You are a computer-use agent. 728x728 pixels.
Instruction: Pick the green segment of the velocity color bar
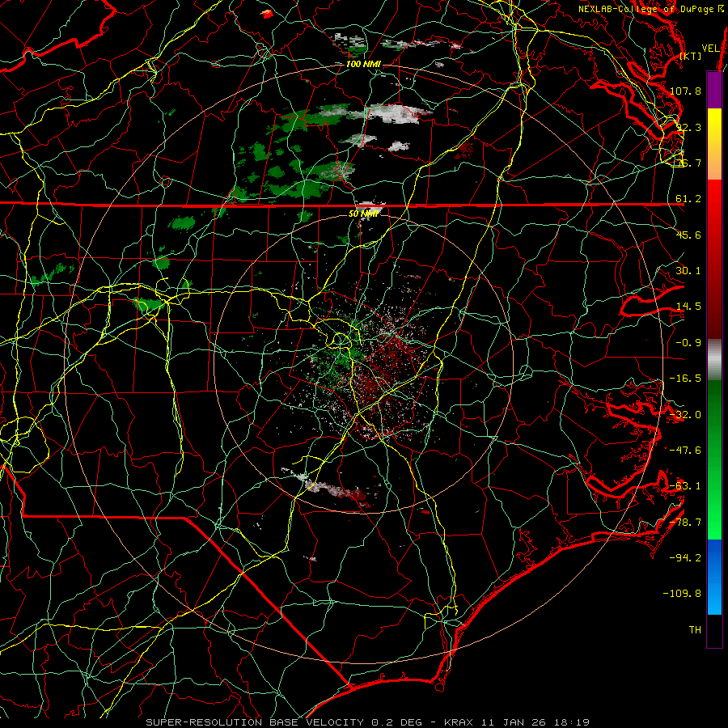tap(714, 459)
